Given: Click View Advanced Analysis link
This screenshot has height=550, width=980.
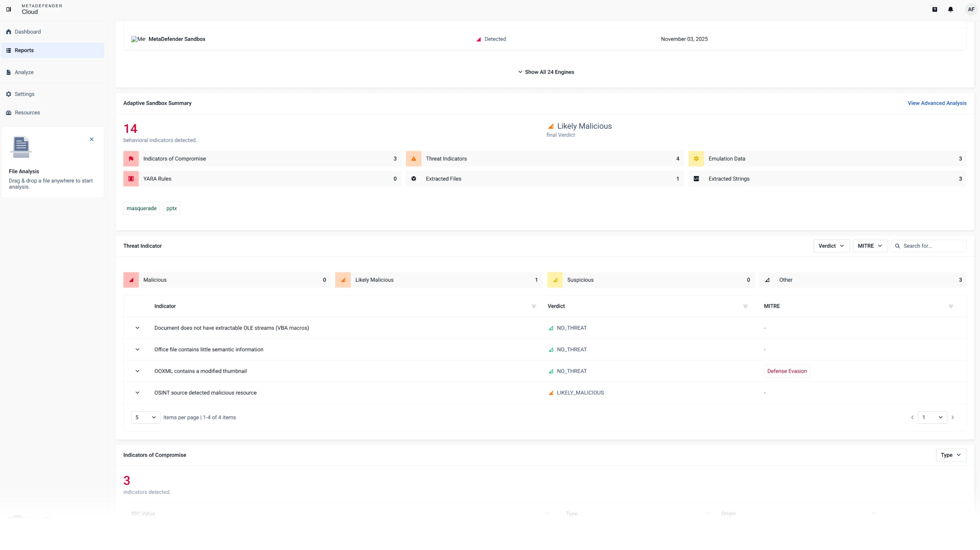Looking at the screenshot, I should click(936, 103).
